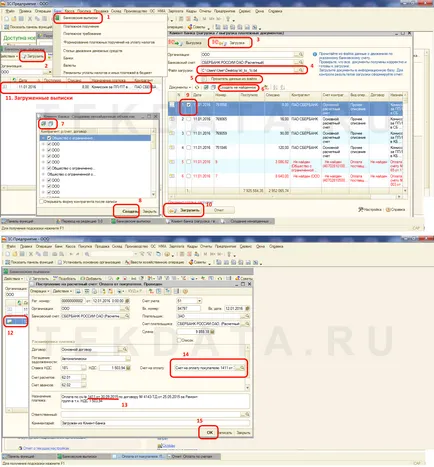The image size is (434, 467).
Task: Choose Банковские выписки in the open Банк menu
Action: [80, 18]
